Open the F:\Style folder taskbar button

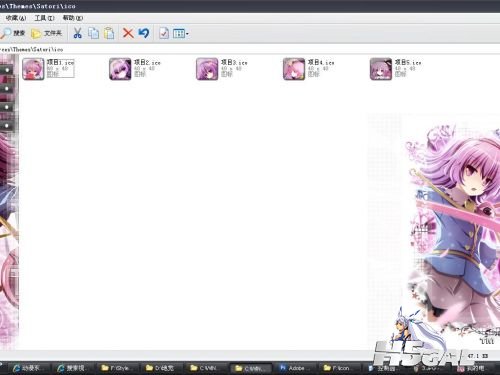(x=118, y=368)
